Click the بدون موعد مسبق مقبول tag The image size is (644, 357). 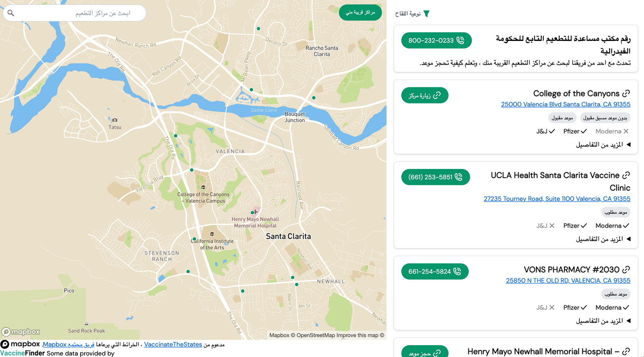coord(605,118)
